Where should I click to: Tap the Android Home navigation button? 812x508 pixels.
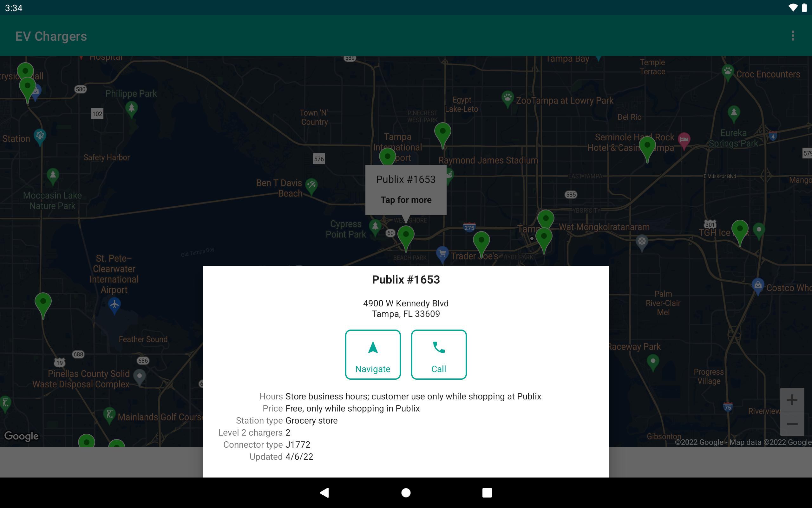pyautogui.click(x=406, y=492)
